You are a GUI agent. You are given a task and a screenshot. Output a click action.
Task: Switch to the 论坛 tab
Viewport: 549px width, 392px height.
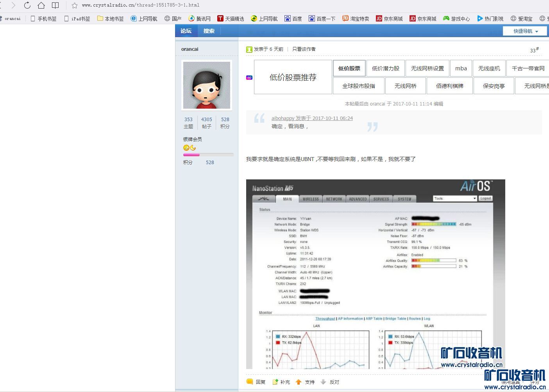tap(186, 31)
